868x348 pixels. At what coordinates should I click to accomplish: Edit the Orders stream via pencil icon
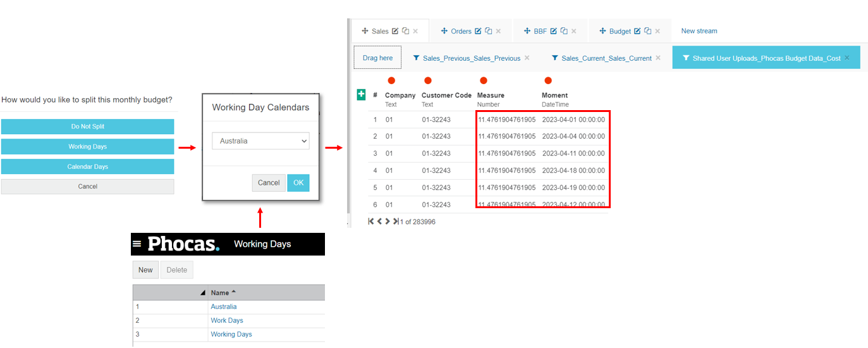(478, 31)
